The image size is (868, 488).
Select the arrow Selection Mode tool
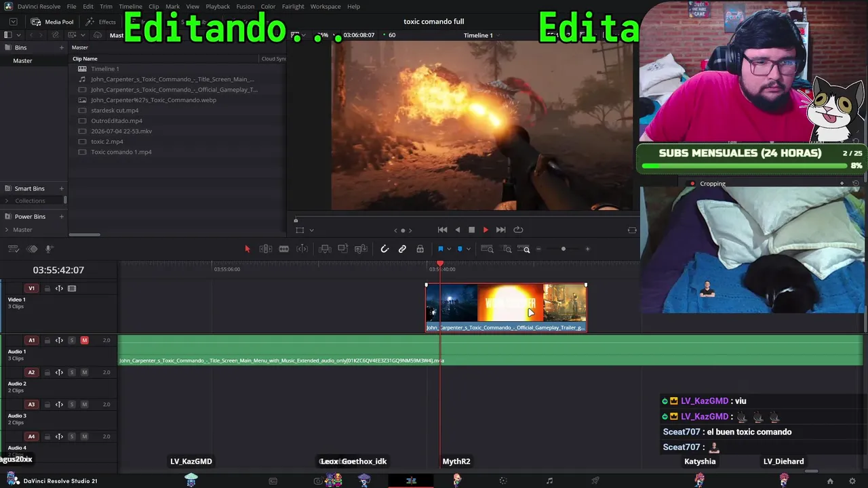tap(248, 249)
